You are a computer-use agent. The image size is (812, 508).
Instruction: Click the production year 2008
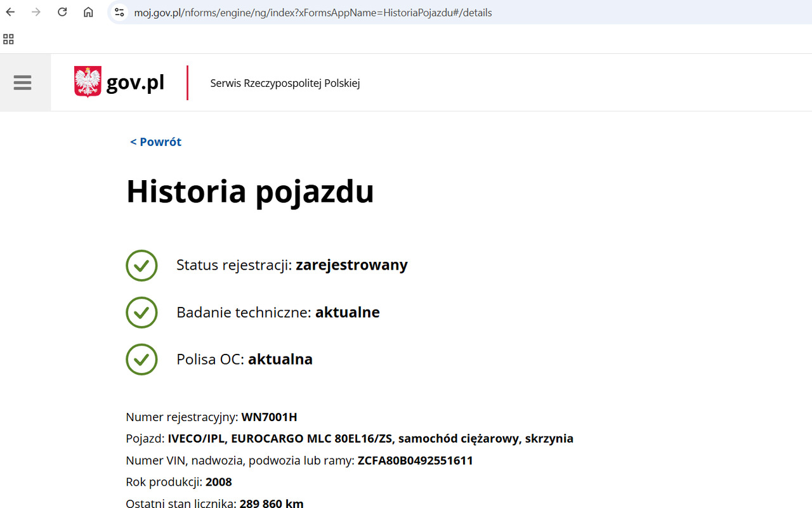(218, 482)
